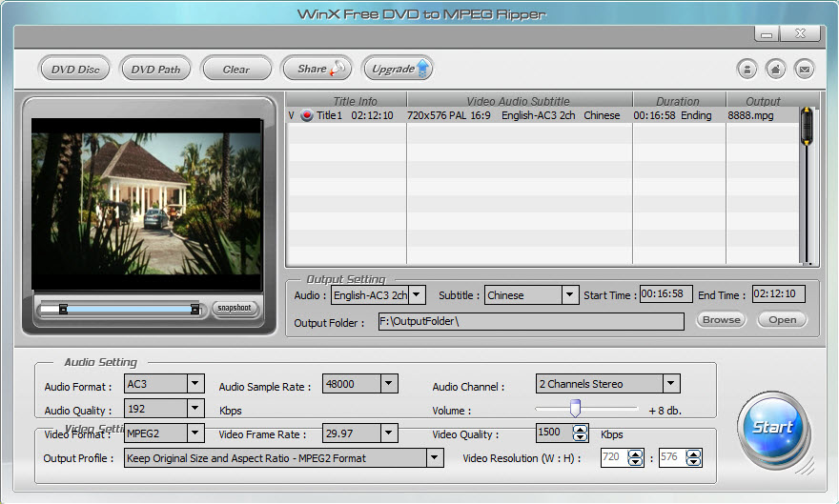This screenshot has height=504, width=839.
Task: Click the title list vertical scrollbar handle
Action: [x=807, y=126]
